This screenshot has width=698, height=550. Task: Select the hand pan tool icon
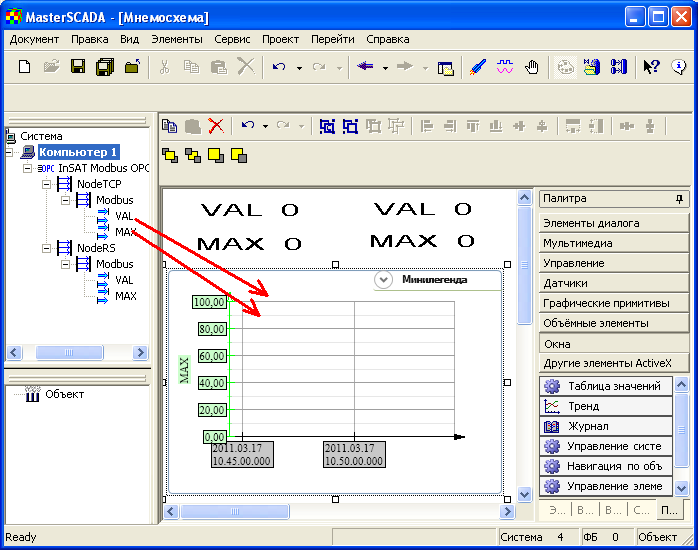[x=532, y=67]
